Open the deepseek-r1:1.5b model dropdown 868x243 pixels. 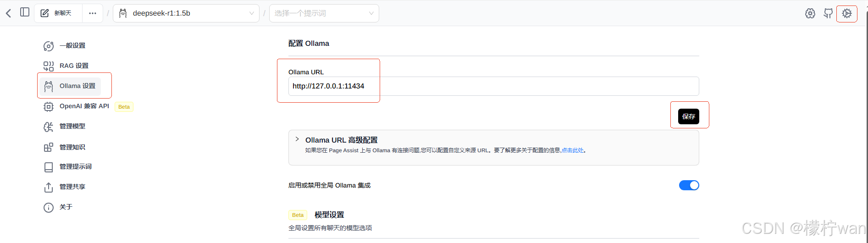click(186, 13)
